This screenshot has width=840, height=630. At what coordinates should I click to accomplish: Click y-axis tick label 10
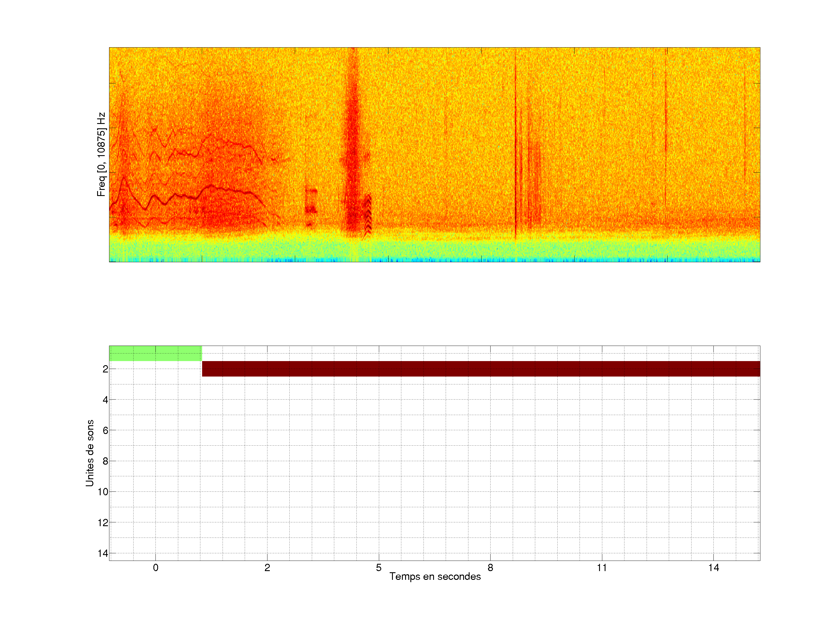coord(103,492)
